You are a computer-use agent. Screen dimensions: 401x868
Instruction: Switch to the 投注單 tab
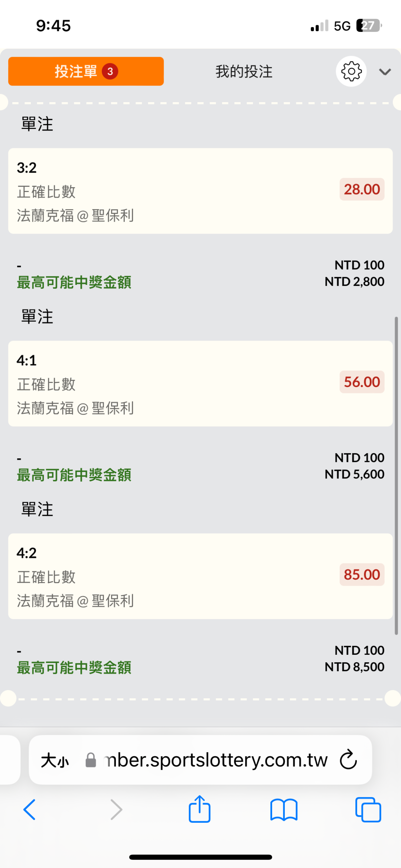pyautogui.click(x=86, y=71)
